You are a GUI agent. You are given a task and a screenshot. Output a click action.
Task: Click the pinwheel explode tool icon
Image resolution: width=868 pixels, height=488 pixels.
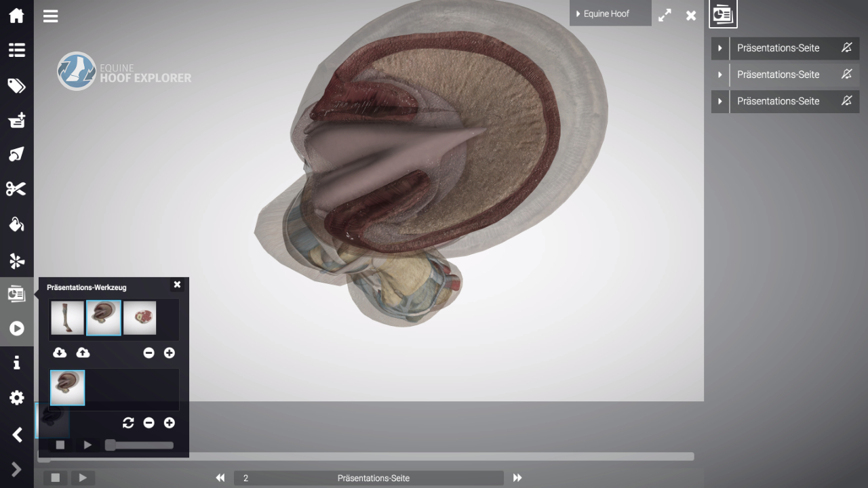(x=16, y=260)
